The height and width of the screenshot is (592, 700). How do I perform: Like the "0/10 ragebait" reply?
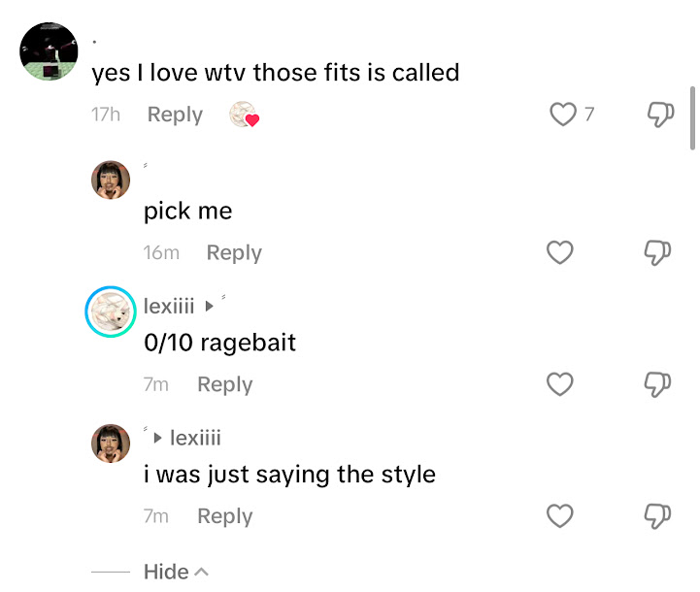click(560, 384)
